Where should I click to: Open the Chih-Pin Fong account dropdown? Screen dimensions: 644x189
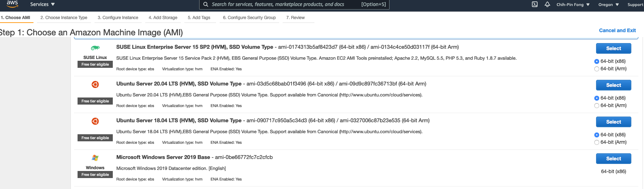[x=573, y=5]
